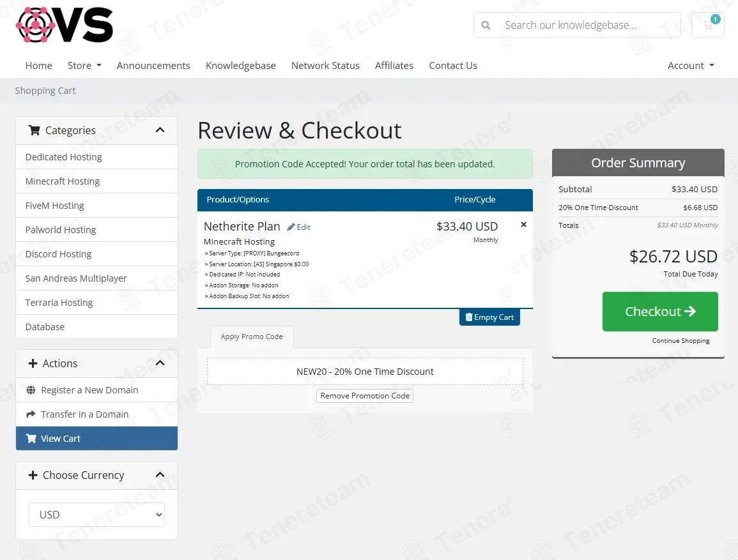
Task: Focus the knowledgebase search field
Action: (577, 25)
